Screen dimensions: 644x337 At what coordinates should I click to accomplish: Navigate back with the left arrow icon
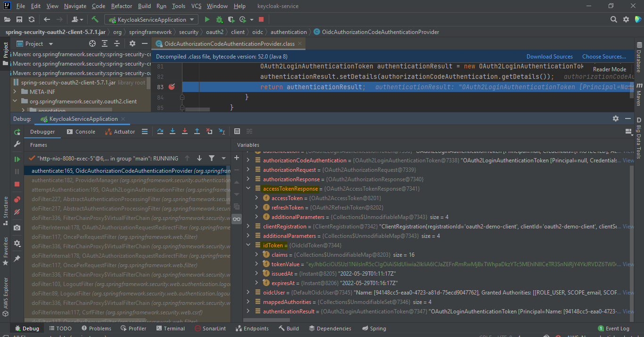point(47,19)
